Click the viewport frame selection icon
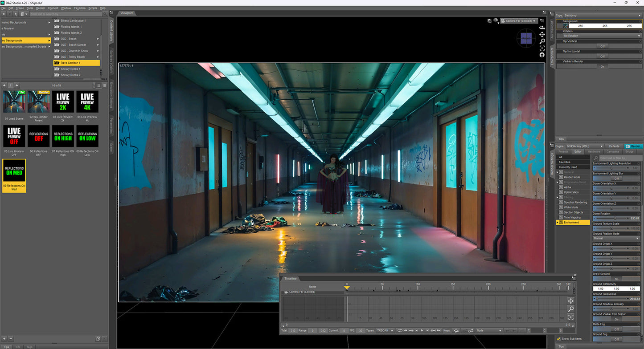This screenshot has height=349, width=644. [542, 48]
